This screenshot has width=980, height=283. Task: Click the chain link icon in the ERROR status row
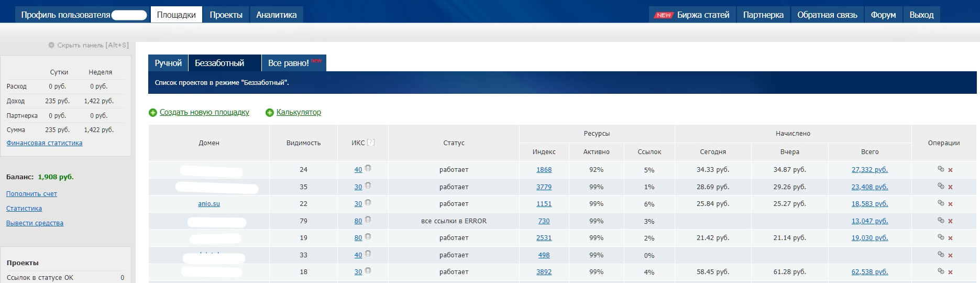pyautogui.click(x=941, y=220)
